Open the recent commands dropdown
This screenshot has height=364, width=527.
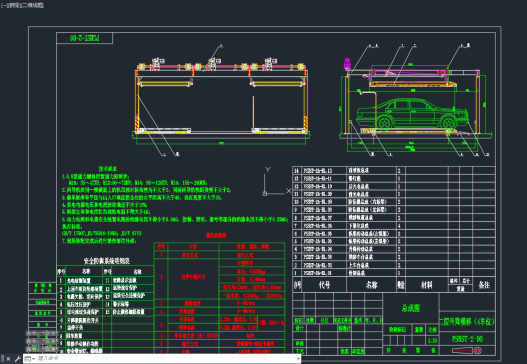[29, 359]
